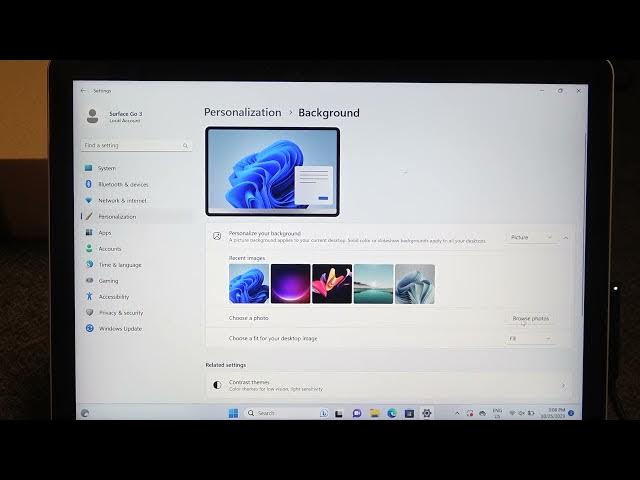This screenshot has height=480, width=640.
Task: Click the Privacy & security shield icon
Action: 89,312
